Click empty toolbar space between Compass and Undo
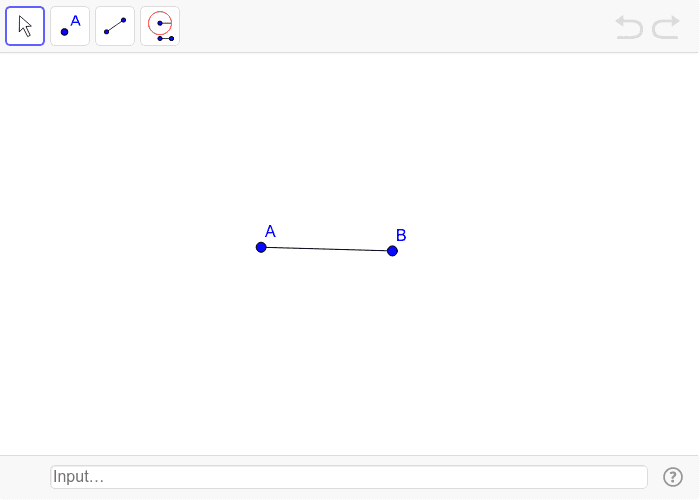This screenshot has width=700, height=500. point(400,26)
